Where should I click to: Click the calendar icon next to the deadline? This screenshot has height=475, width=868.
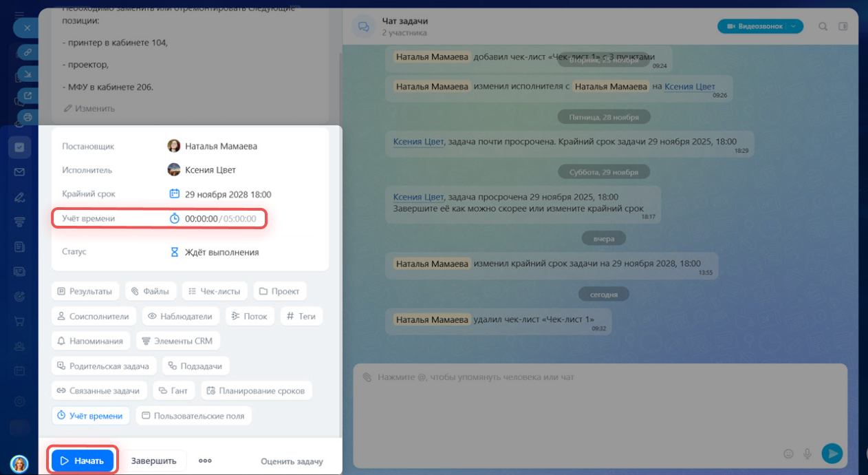click(175, 194)
